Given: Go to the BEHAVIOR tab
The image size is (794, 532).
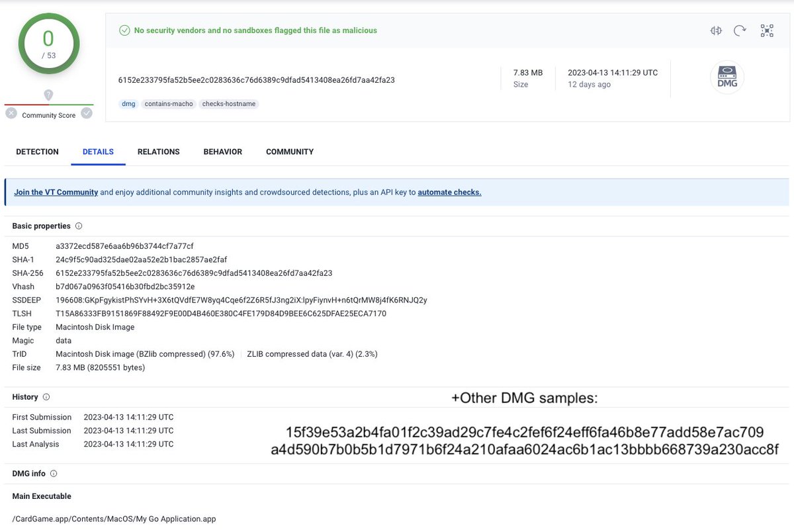Looking at the screenshot, I should (222, 152).
